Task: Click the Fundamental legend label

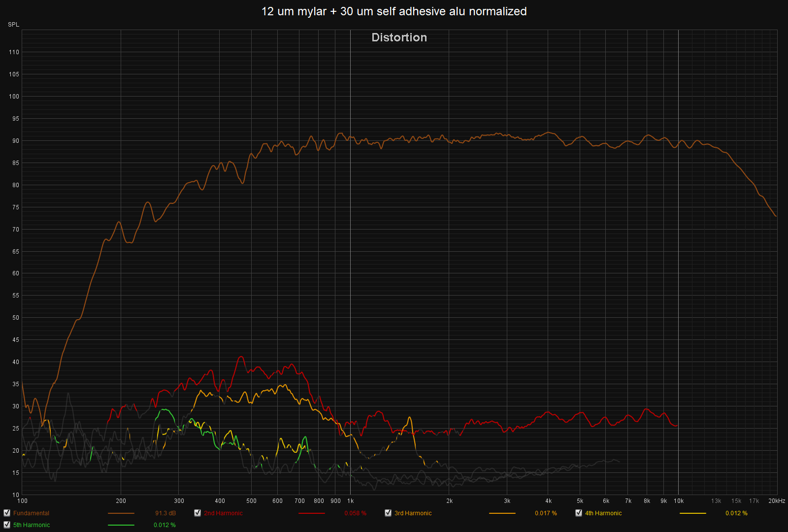Action: [31, 513]
